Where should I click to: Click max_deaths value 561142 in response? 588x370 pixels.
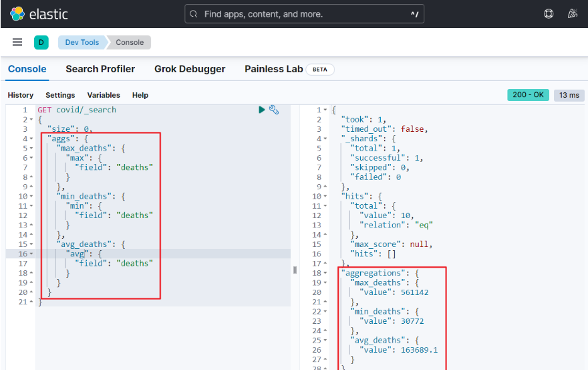(x=414, y=292)
